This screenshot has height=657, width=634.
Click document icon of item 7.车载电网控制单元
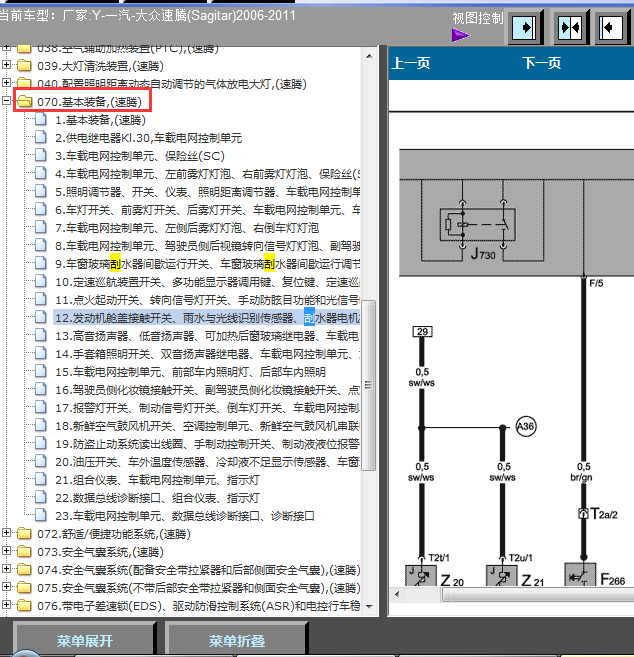[41, 228]
